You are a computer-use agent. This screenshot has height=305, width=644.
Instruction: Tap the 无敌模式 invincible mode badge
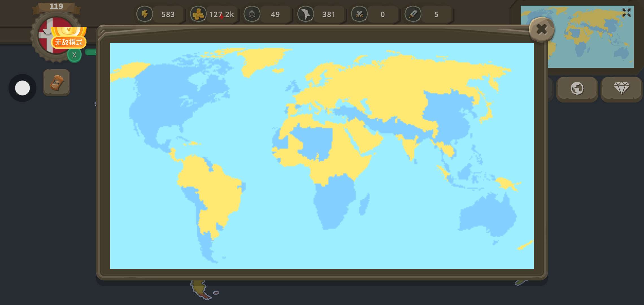point(69,42)
